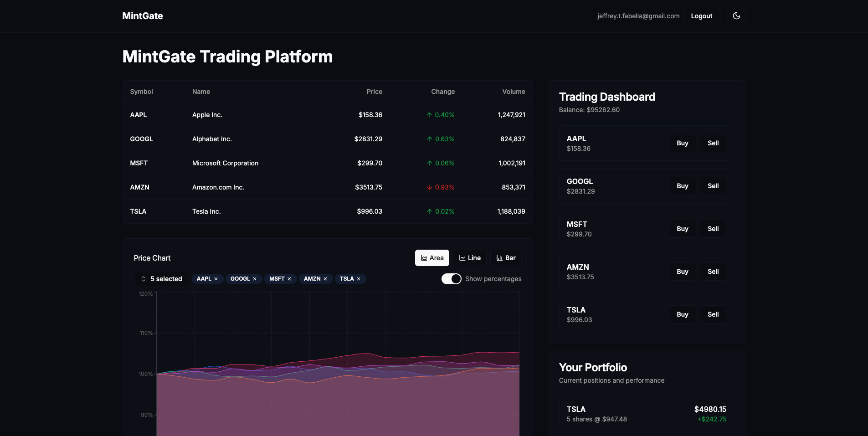Select the Amazon.com Inc. row name
Viewport: 868px width, 436px height.
[218, 187]
